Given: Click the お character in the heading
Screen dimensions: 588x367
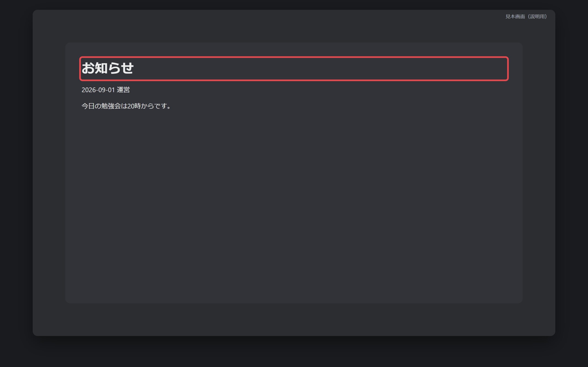Looking at the screenshot, I should point(88,68).
